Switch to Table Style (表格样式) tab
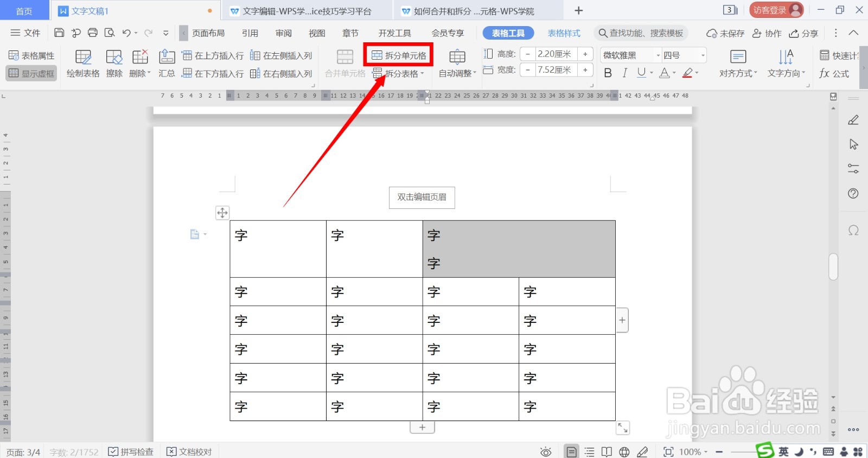This screenshot has width=868, height=458. [564, 33]
